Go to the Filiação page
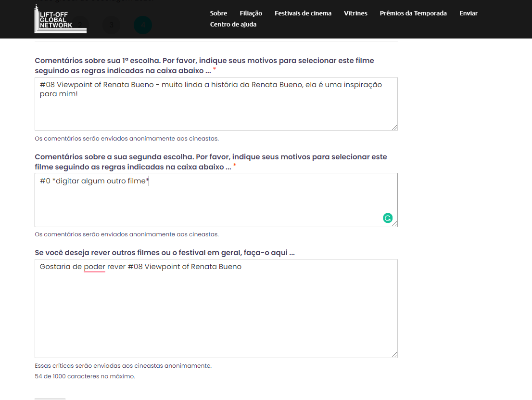Image resolution: width=532 pixels, height=400 pixels. pos(251,13)
